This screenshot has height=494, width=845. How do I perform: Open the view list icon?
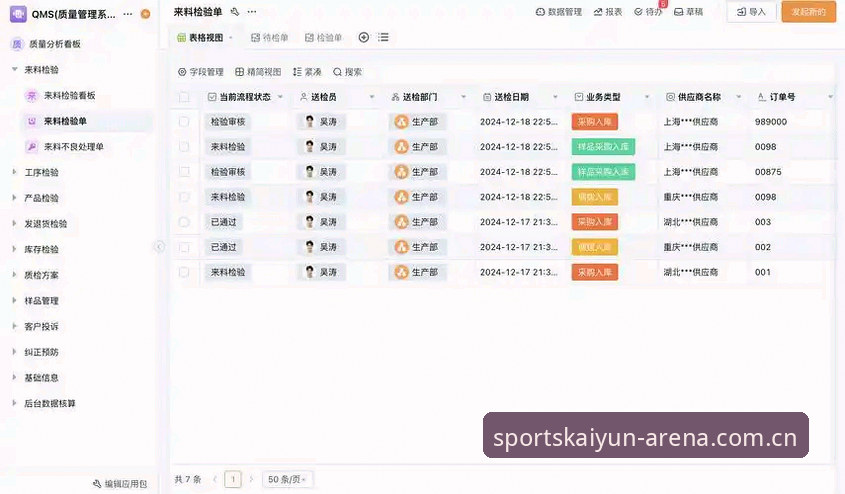[383, 37]
